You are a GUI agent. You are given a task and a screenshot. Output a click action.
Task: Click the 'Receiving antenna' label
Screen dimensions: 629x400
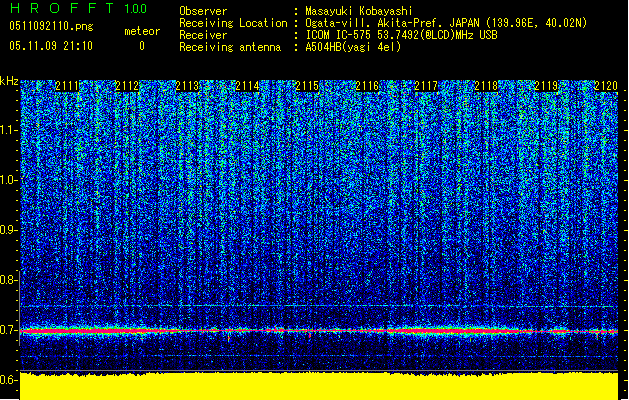coord(230,47)
